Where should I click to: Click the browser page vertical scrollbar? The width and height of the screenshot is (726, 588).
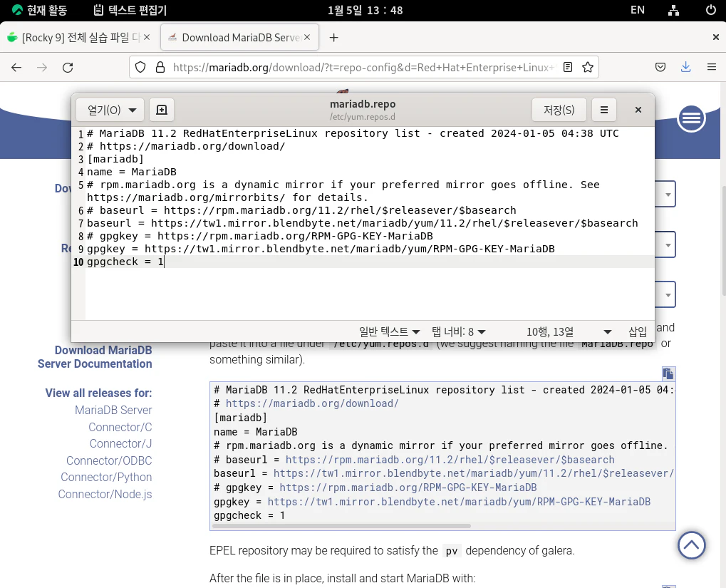click(x=724, y=240)
